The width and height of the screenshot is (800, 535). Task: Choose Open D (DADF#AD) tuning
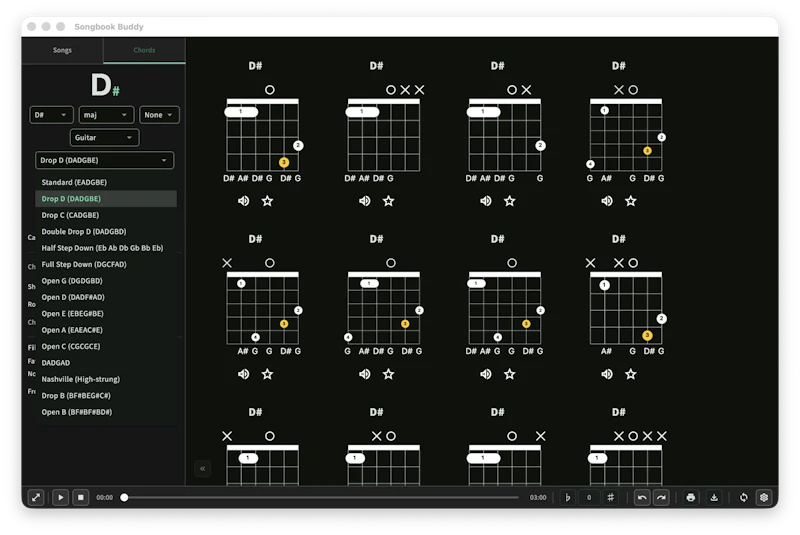point(106,297)
